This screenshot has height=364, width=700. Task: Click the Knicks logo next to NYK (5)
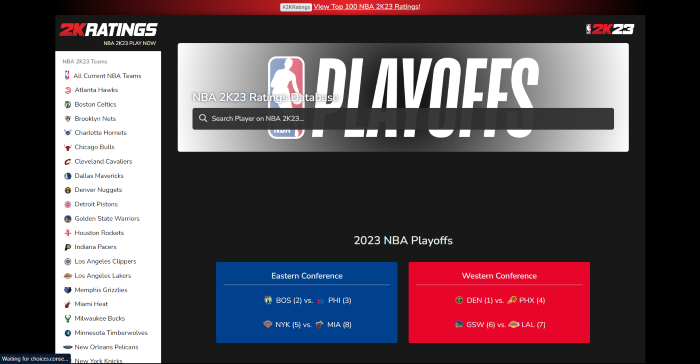tap(267, 325)
